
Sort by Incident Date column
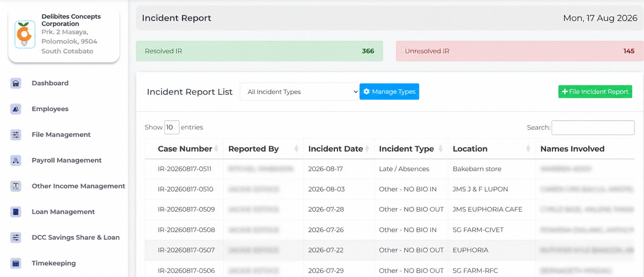click(x=339, y=149)
